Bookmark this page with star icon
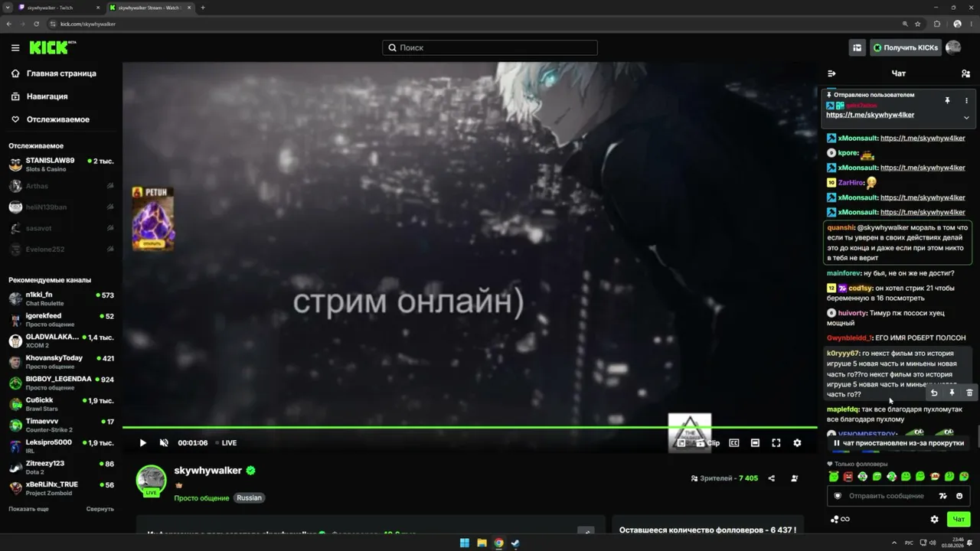This screenshot has height=551, width=980. pyautogui.click(x=918, y=24)
